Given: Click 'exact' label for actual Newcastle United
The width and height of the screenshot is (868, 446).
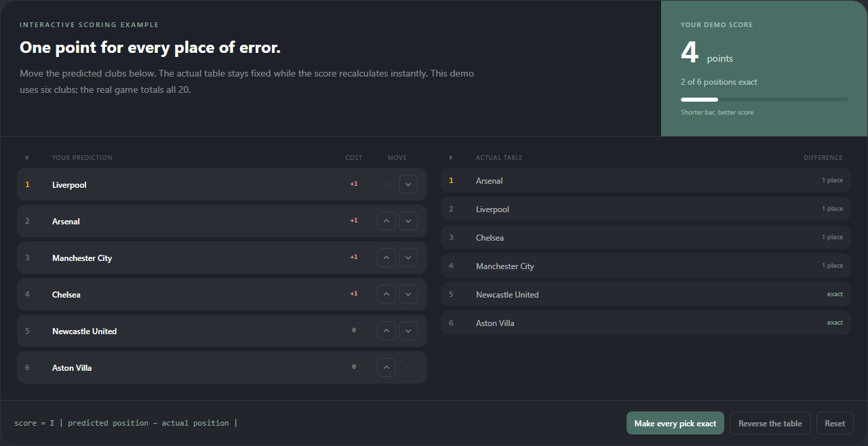Looking at the screenshot, I should tap(835, 294).
